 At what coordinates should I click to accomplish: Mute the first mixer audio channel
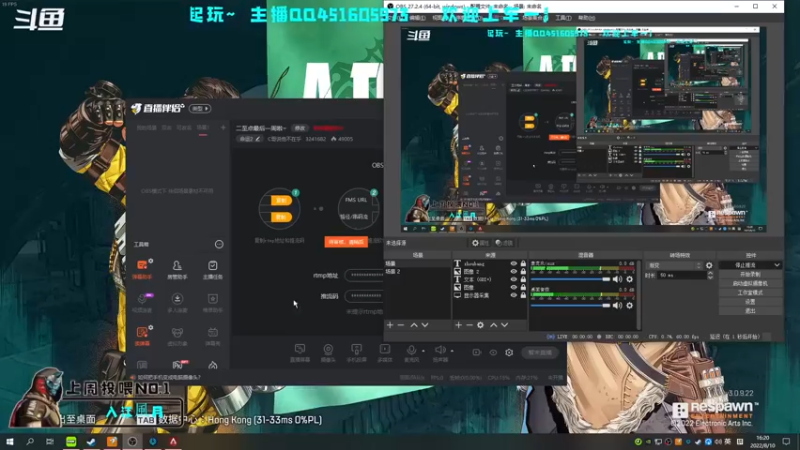point(617,279)
